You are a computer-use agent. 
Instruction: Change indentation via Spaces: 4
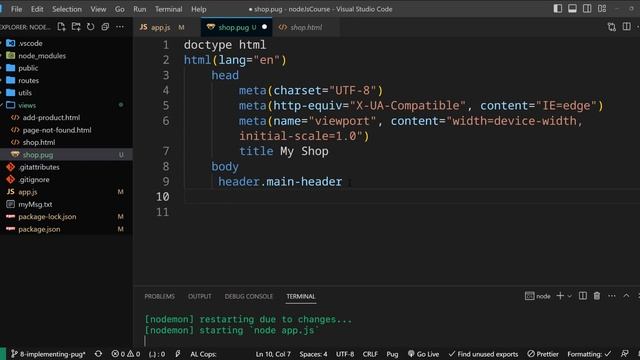pos(313,354)
